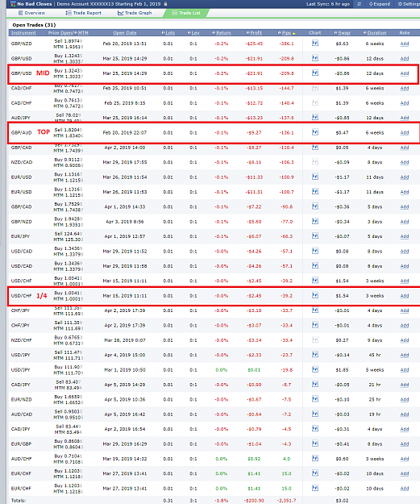
Task: Open the chart icon in the AUD/CAD row
Action: (x=315, y=414)
